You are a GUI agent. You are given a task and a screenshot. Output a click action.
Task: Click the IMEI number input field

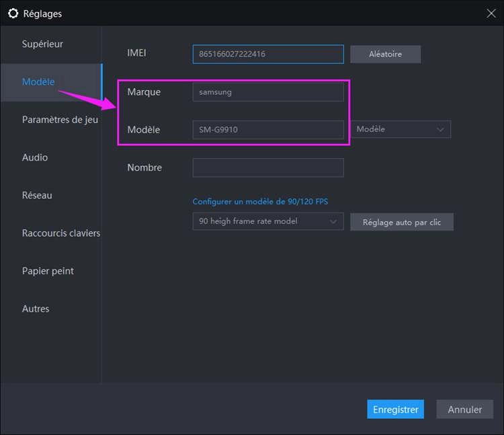[x=267, y=54]
